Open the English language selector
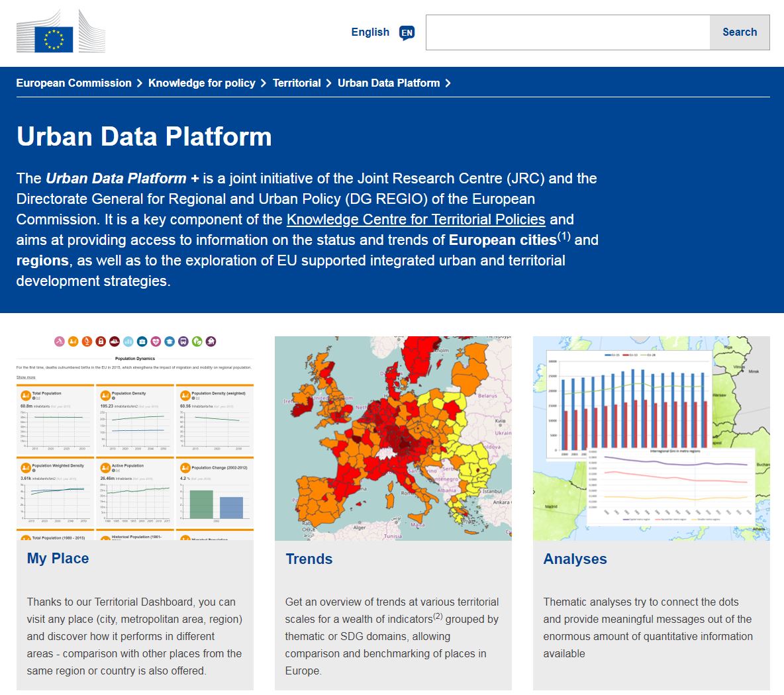This screenshot has height=695, width=784. point(370,32)
